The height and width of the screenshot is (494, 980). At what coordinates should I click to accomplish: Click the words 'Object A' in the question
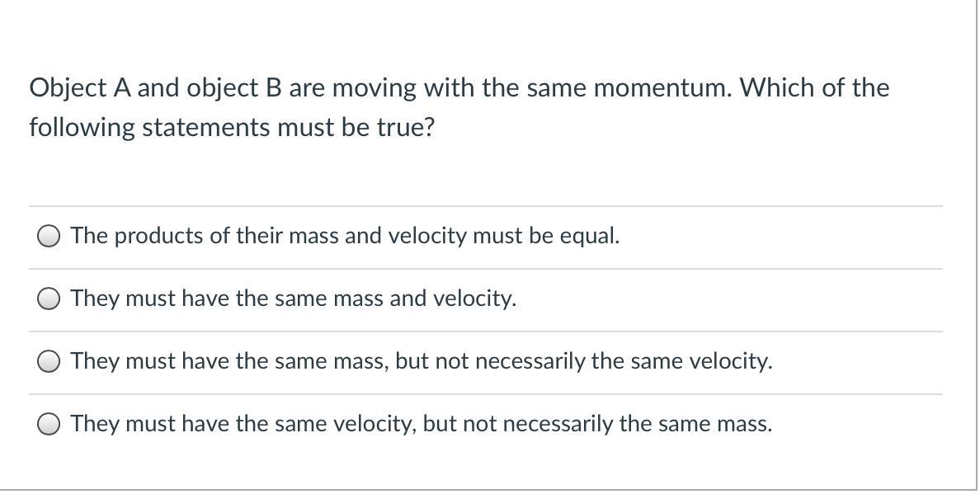80,89
